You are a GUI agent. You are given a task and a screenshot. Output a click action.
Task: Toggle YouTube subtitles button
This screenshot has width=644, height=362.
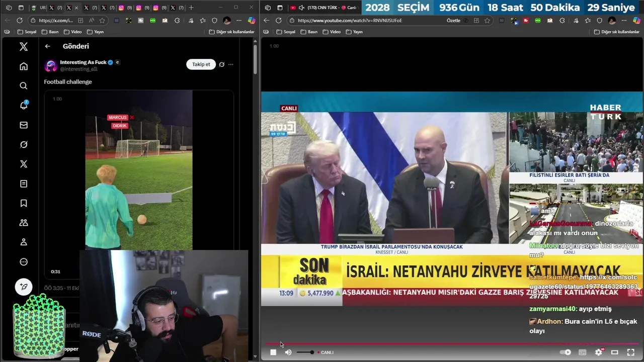(x=583, y=352)
